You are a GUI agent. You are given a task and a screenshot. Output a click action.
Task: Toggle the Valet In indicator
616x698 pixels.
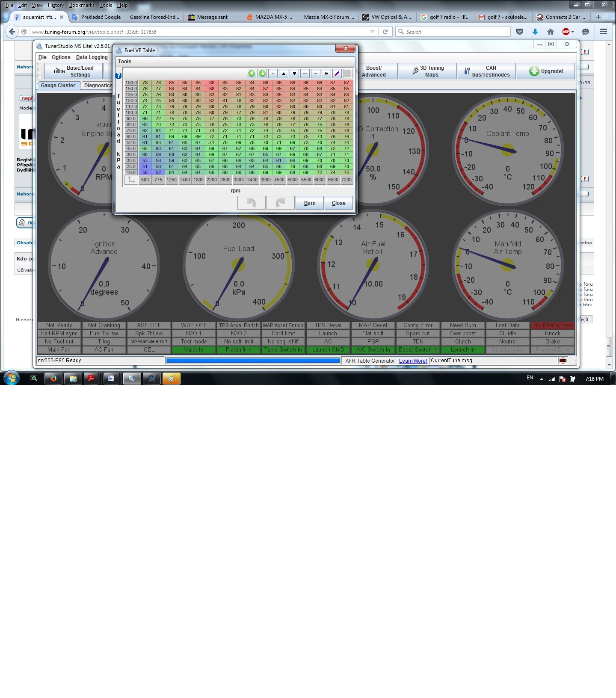coord(194,350)
